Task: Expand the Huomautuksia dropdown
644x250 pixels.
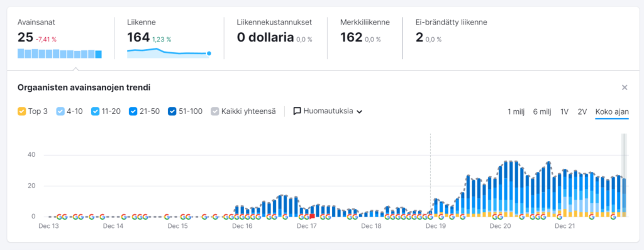Action: click(x=328, y=111)
